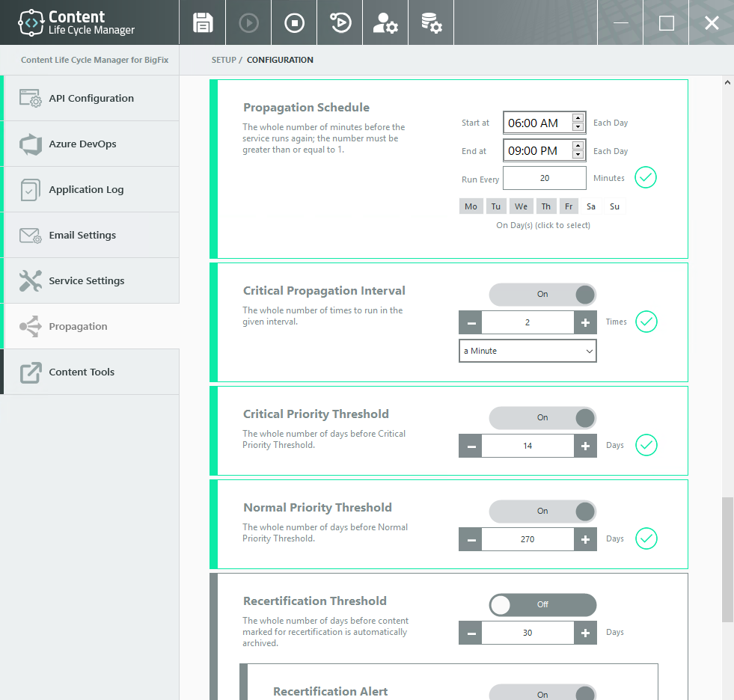Viewport: 734px width, 700px height.
Task: Click the SETUP breadcrumb link
Action: (x=224, y=60)
